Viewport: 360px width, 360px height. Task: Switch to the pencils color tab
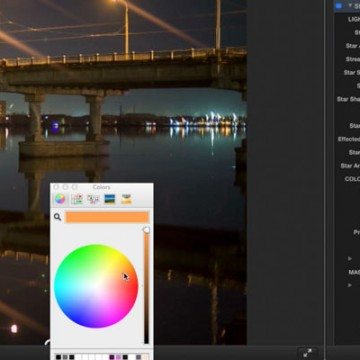pyautogui.click(x=126, y=199)
